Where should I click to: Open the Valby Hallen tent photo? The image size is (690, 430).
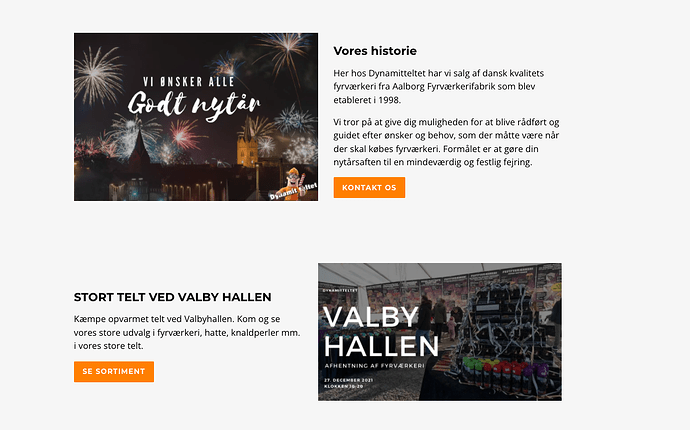440,332
